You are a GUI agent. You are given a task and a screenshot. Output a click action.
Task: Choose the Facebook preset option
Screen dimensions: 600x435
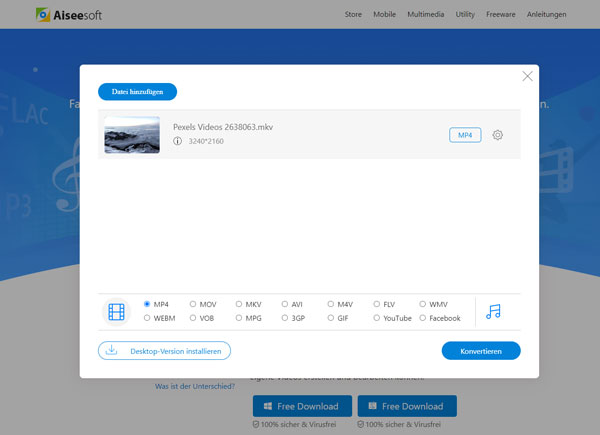[424, 318]
